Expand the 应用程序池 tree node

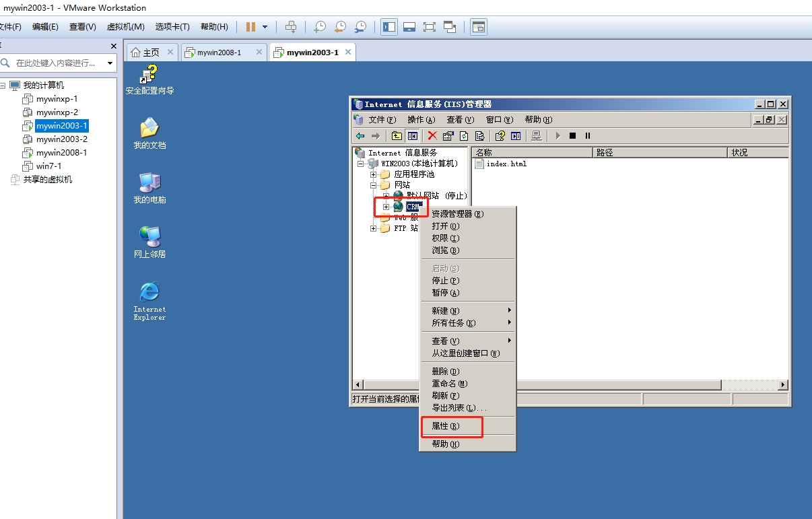[x=374, y=174]
